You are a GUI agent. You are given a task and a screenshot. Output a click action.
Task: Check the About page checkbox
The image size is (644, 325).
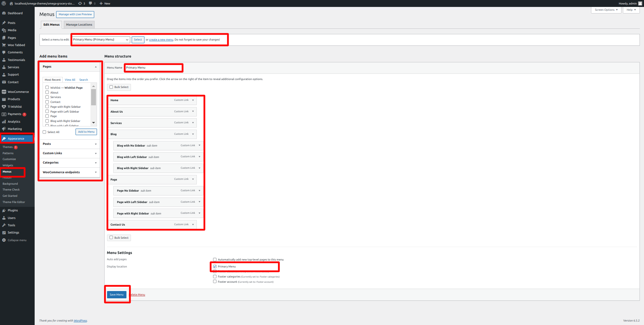point(47,92)
